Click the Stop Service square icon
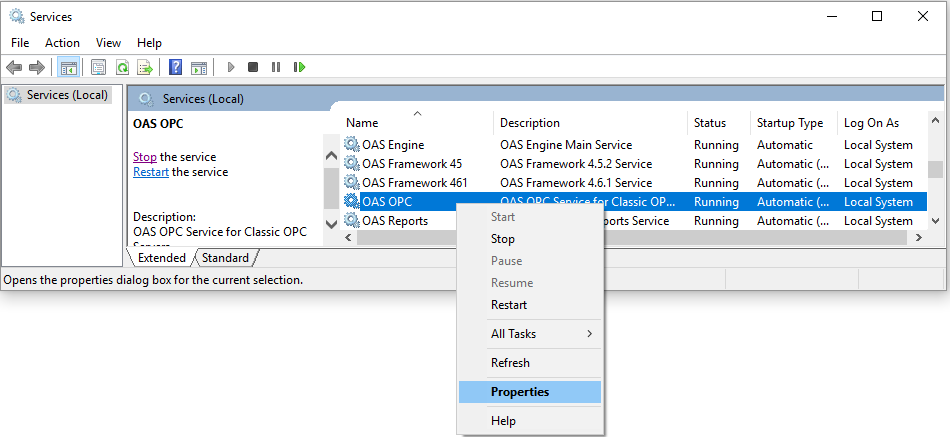 [253, 67]
